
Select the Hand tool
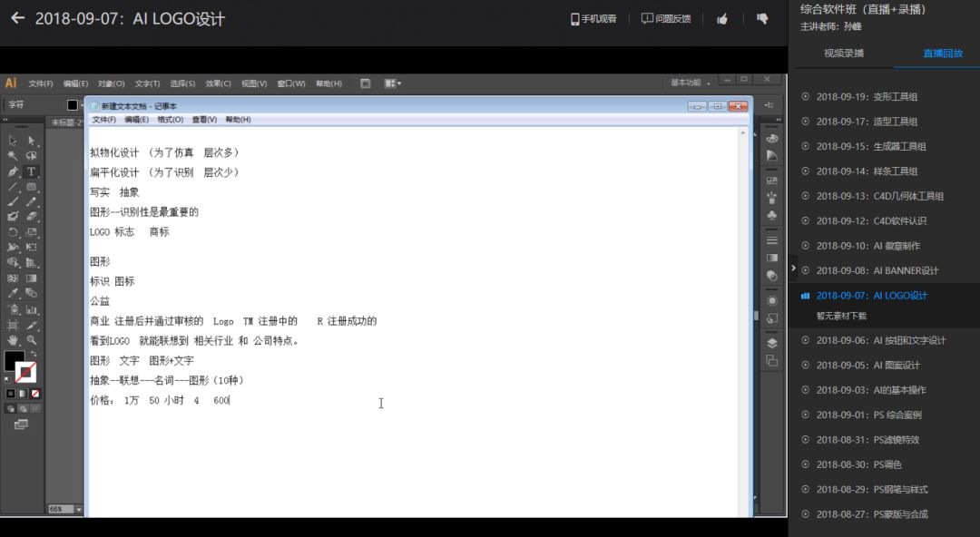click(x=13, y=340)
